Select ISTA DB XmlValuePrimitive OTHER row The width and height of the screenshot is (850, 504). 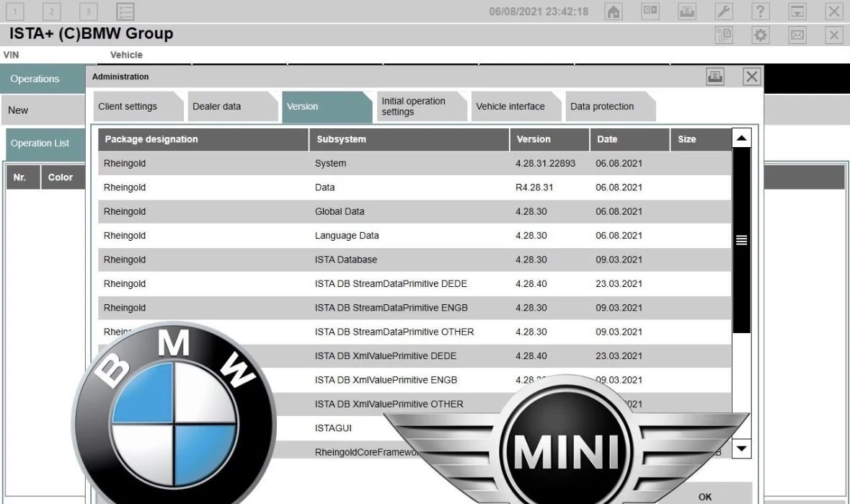(414, 404)
